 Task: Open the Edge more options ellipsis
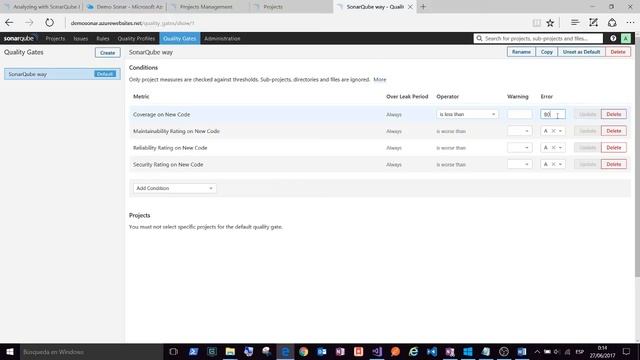[x=631, y=23]
